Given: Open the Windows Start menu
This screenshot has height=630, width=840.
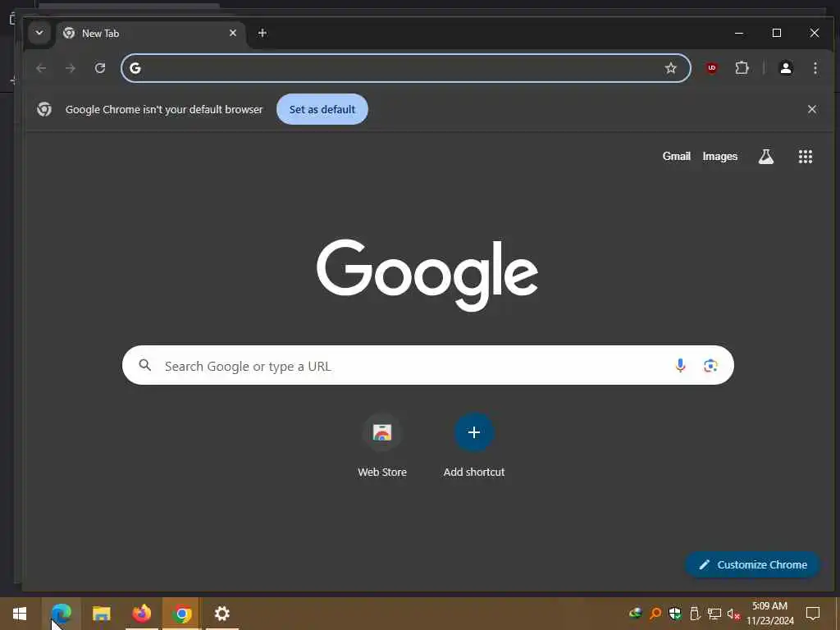Looking at the screenshot, I should 20,614.
